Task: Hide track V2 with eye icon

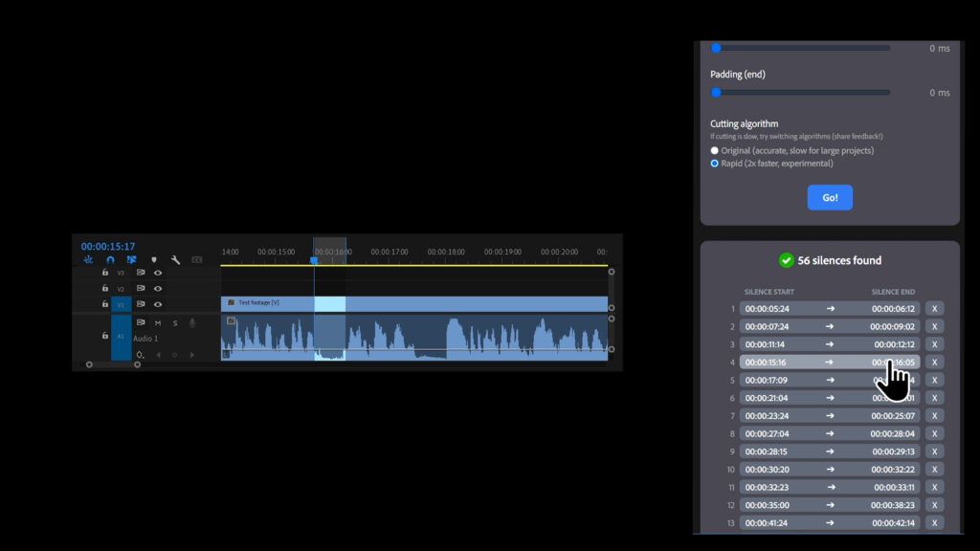Action: (x=158, y=288)
